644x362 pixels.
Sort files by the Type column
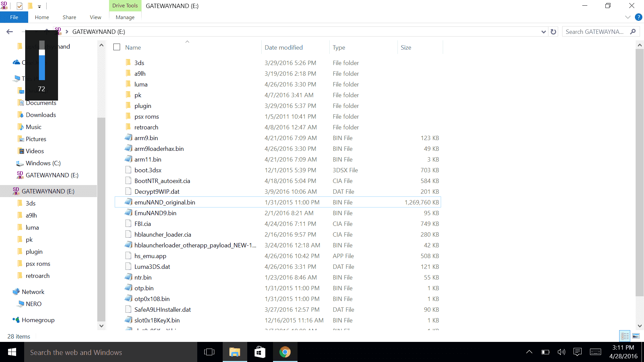(339, 48)
